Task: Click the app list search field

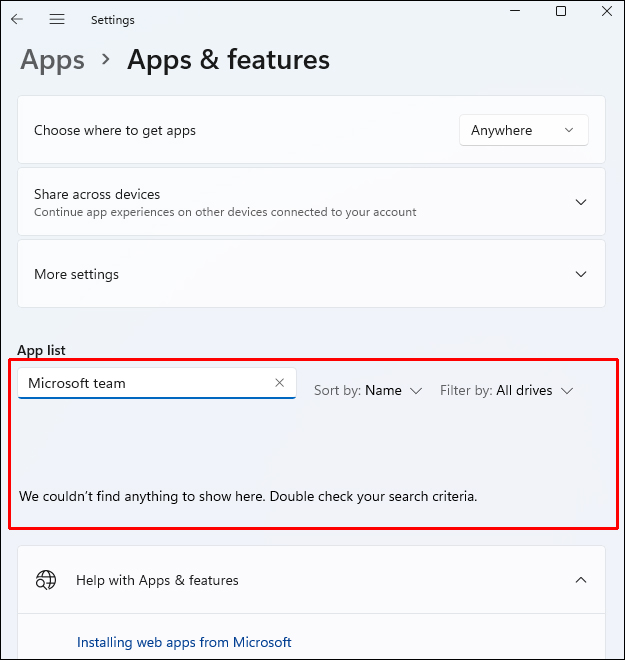Action: (x=145, y=383)
